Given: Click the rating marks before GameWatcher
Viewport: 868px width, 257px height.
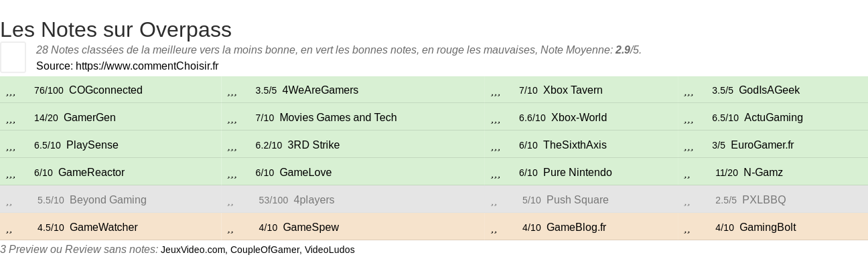Looking at the screenshot, I should [x=9, y=230].
